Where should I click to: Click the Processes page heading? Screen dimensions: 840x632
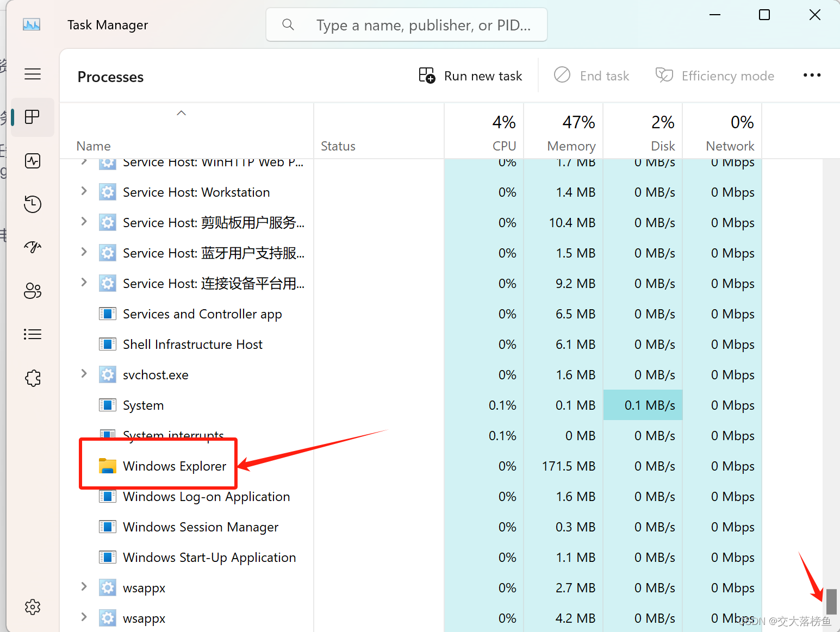pyautogui.click(x=111, y=77)
